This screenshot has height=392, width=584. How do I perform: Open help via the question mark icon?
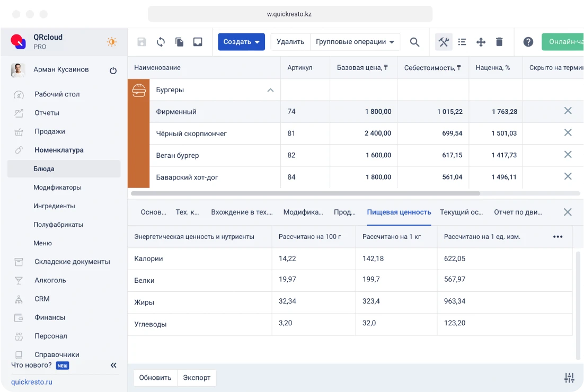point(528,42)
